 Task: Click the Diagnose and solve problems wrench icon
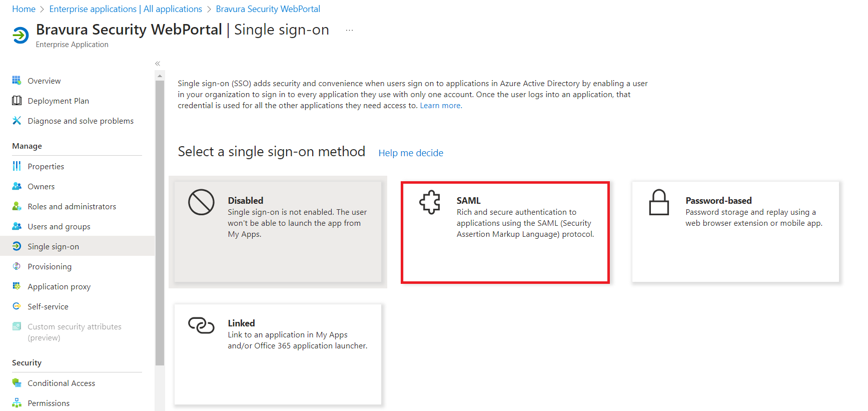[17, 120]
